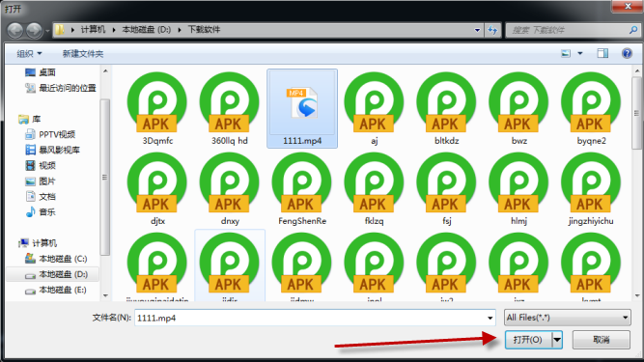This screenshot has height=362, width=644.
Task: Click the file list vertical scrollbar
Action: [637, 183]
